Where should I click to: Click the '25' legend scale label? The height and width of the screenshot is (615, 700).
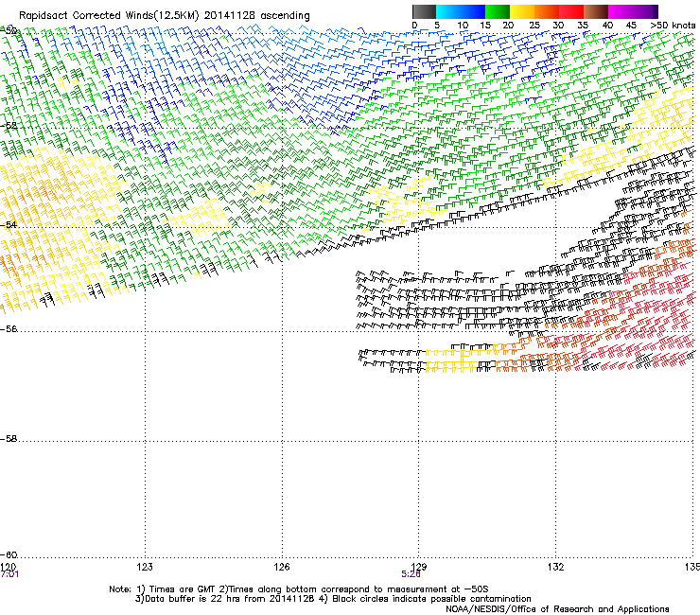click(x=534, y=26)
